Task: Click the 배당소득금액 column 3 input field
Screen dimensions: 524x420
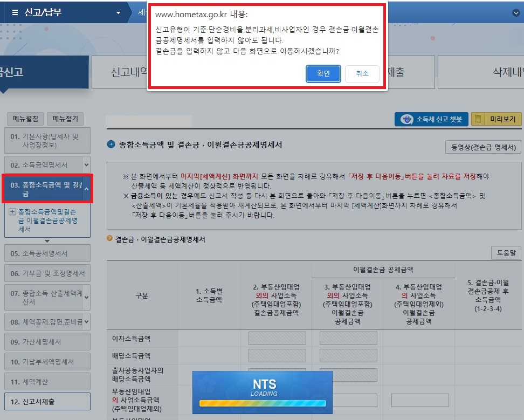Action: coord(348,355)
